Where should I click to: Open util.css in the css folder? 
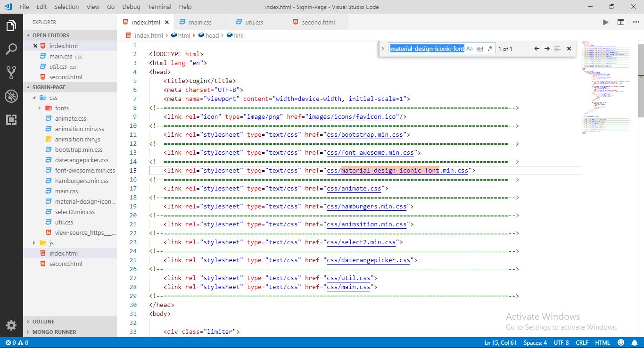pyautogui.click(x=64, y=222)
